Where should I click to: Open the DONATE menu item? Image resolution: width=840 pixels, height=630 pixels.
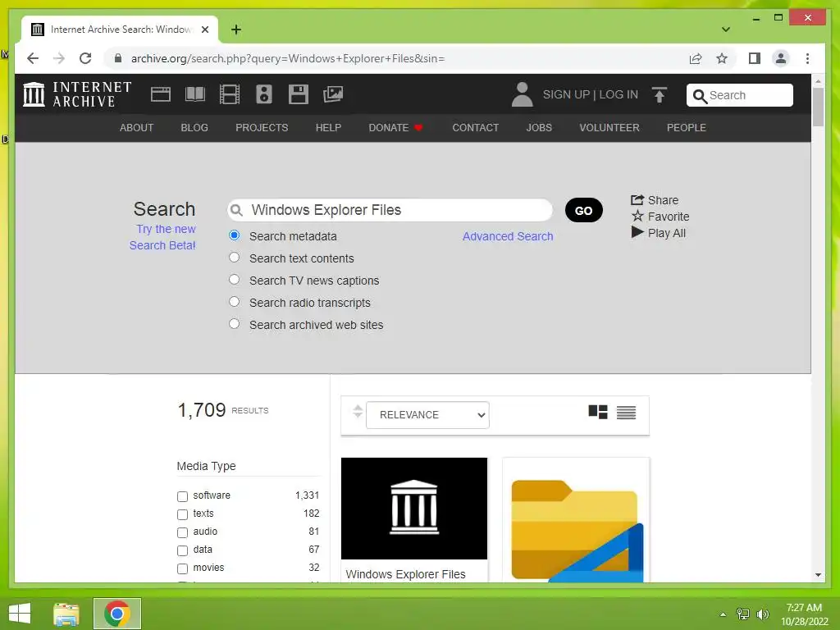pyautogui.click(x=395, y=127)
